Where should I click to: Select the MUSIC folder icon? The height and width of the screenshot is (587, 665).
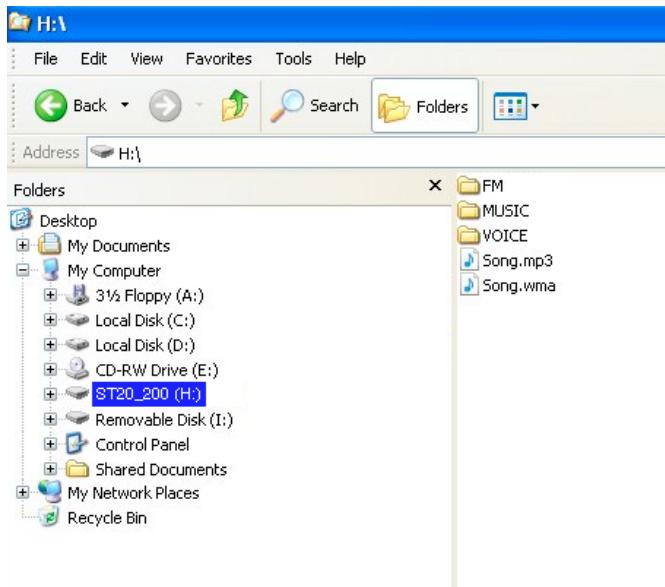point(469,211)
